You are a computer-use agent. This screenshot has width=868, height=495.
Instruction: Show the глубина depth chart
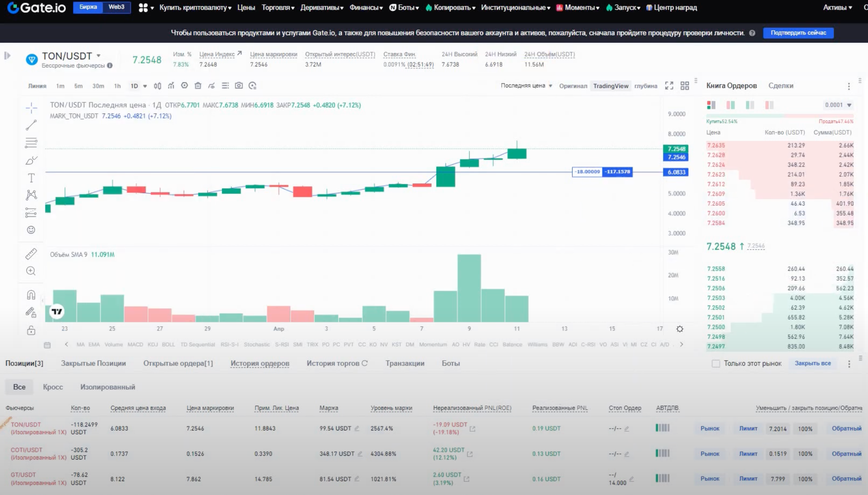coord(645,86)
